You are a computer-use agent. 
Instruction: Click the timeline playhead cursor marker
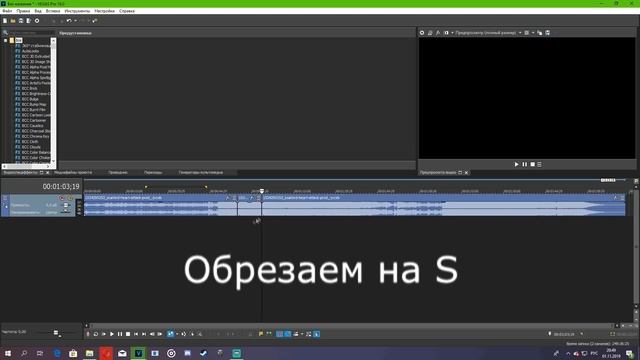(262, 191)
